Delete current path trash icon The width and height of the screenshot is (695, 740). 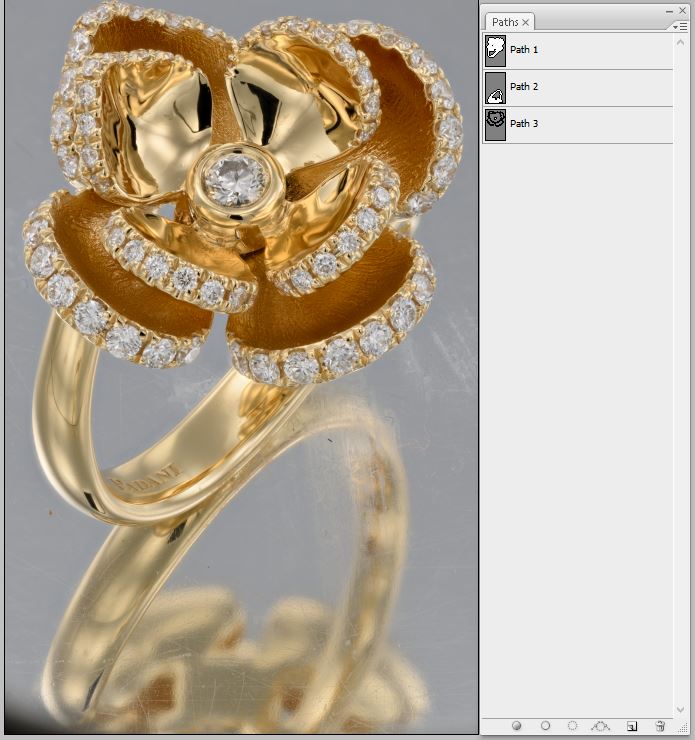[x=660, y=726]
